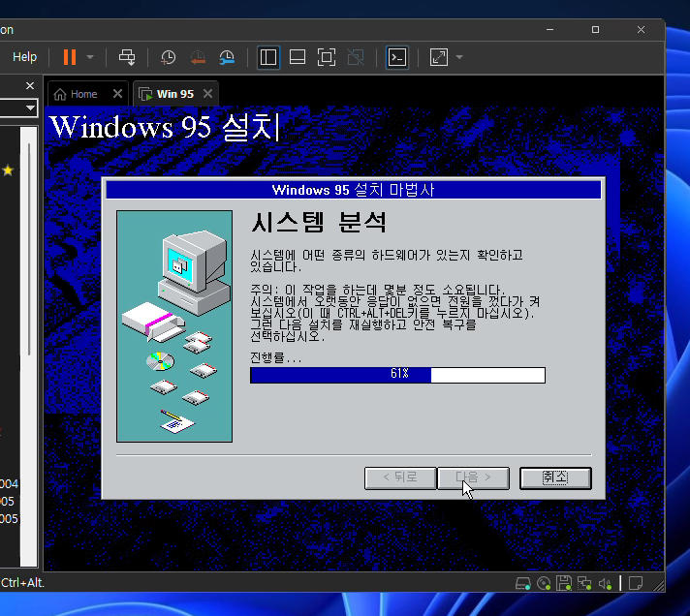Viewport: 690px width, 616px height.
Task: Close the VMware window
Action: (x=641, y=29)
